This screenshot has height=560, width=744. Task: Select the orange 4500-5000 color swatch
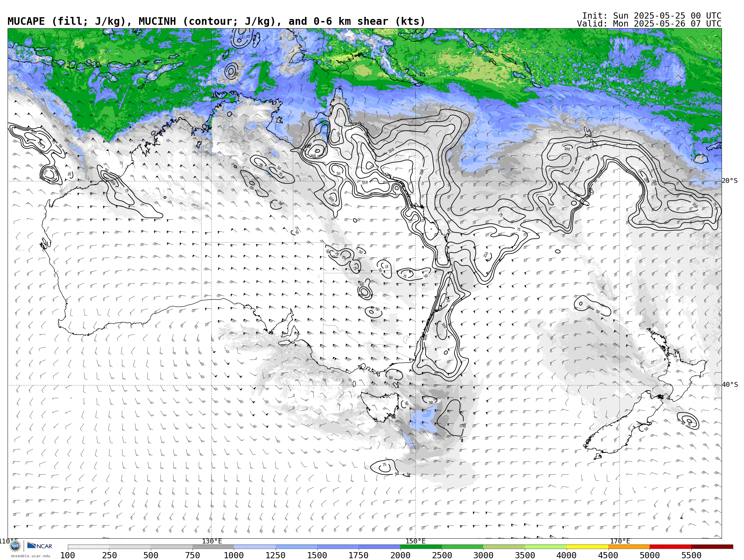click(x=629, y=547)
